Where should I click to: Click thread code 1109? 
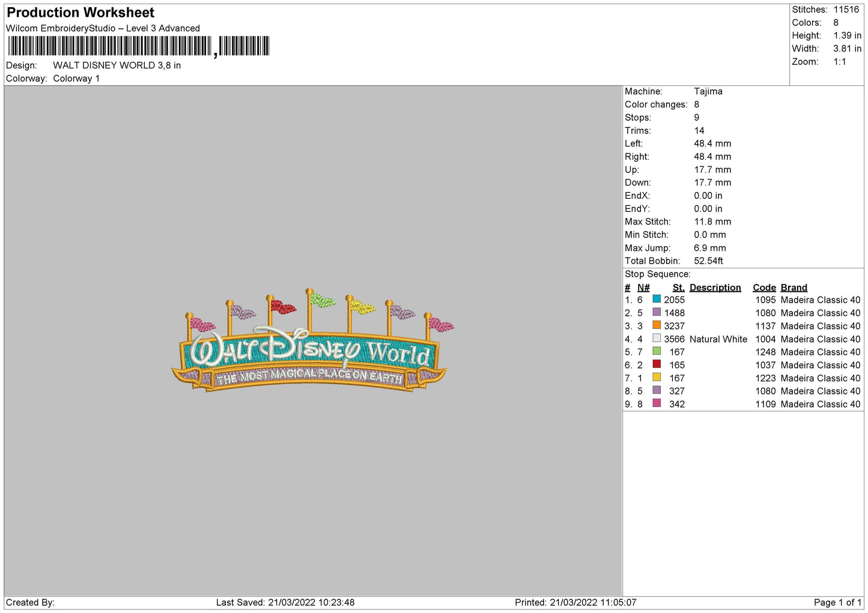click(x=765, y=404)
